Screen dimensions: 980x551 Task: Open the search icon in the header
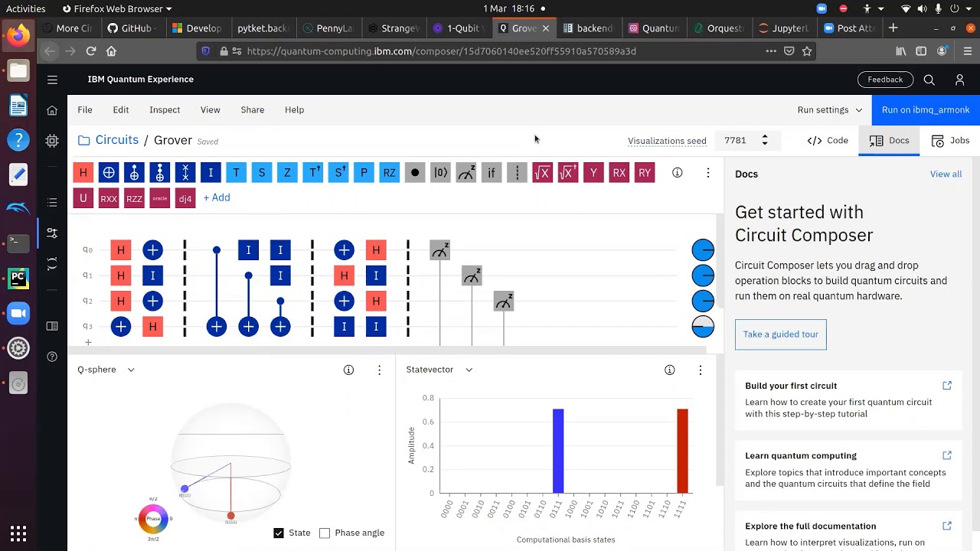(929, 80)
